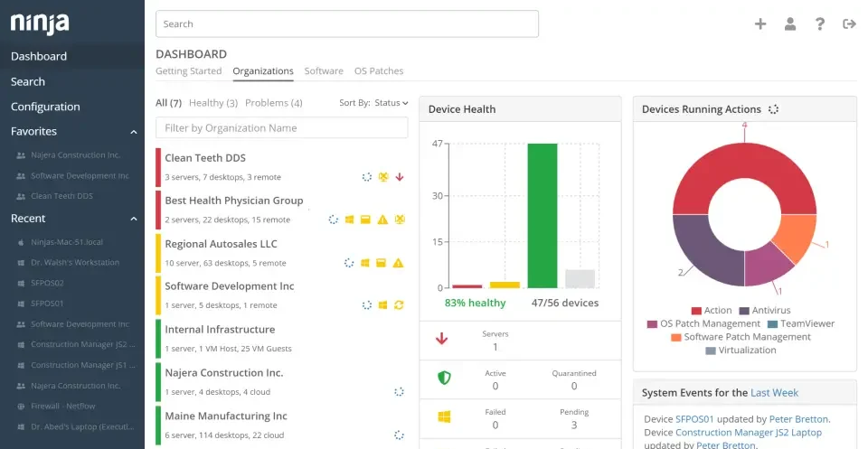Open Firewall - Netflow in Recent
The width and height of the screenshot is (868, 449).
pos(62,406)
